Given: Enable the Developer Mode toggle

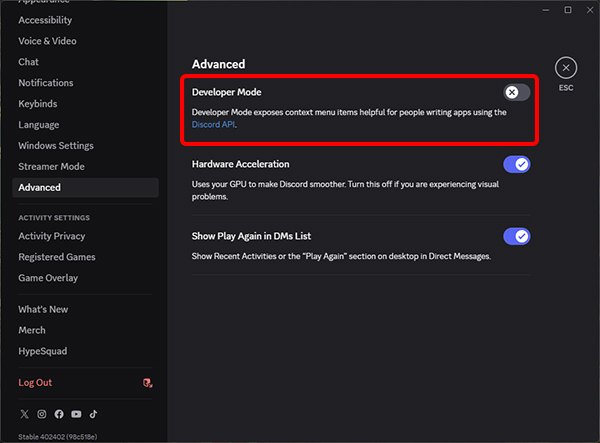Looking at the screenshot, I should pyautogui.click(x=517, y=92).
